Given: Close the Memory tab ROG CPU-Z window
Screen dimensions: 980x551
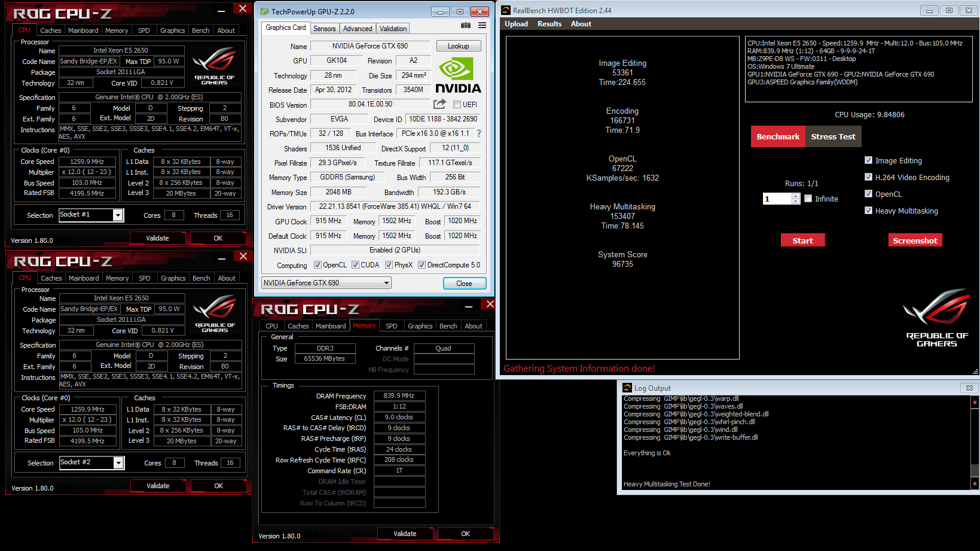Looking at the screenshot, I should coord(490,304).
